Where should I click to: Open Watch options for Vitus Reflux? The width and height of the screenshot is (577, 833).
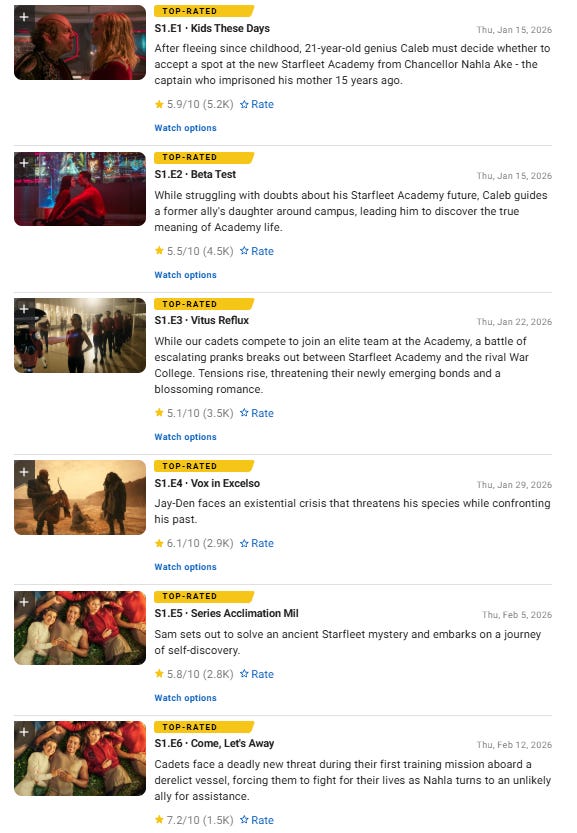(x=185, y=437)
